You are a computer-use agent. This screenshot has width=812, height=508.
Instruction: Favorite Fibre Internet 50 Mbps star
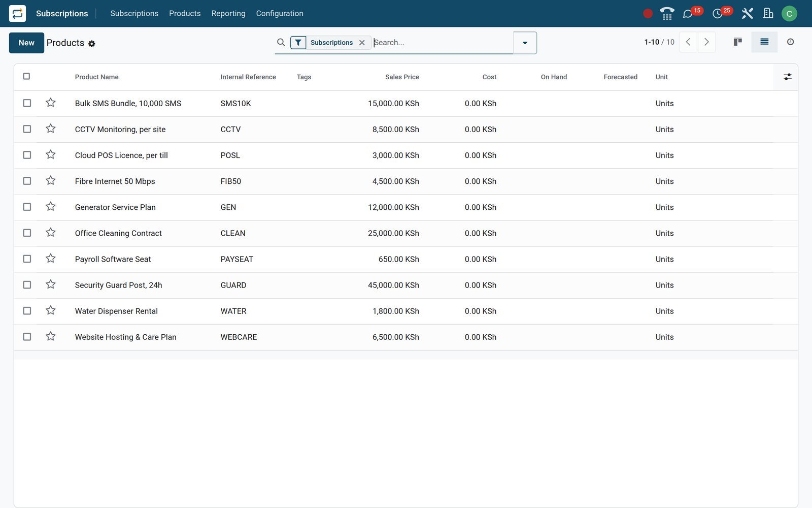click(x=51, y=180)
